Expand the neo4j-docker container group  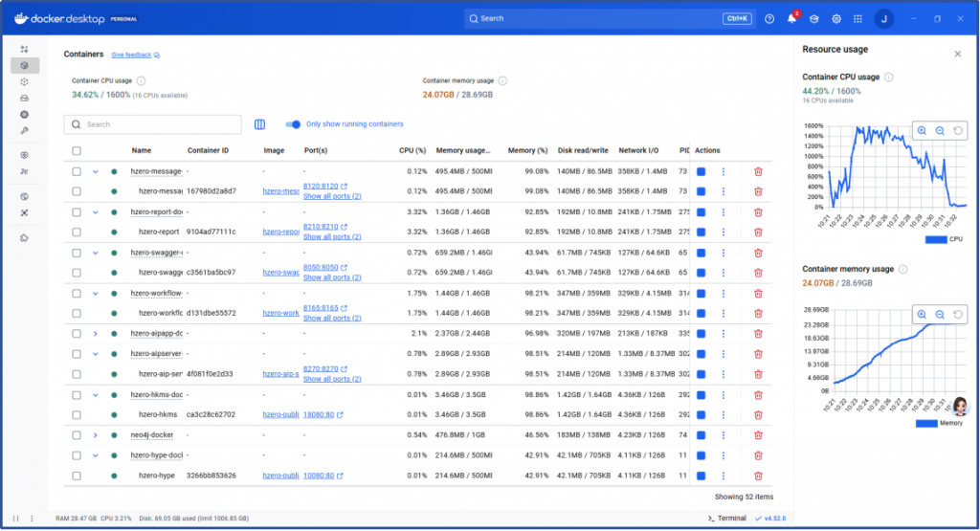[95, 434]
